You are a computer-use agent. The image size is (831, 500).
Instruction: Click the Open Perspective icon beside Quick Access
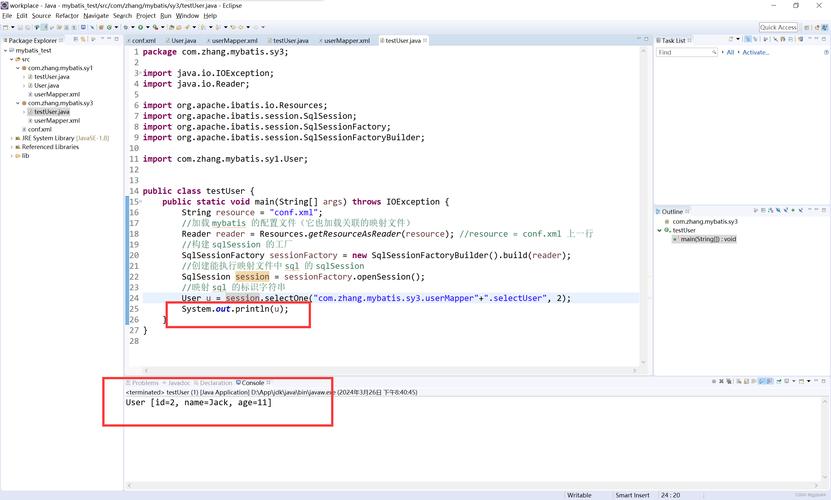(808, 27)
